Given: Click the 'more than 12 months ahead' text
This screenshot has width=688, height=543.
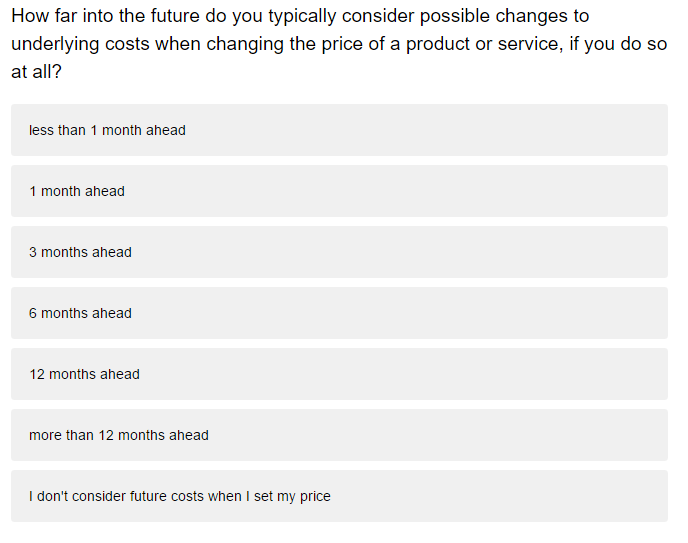Looking at the screenshot, I should (x=118, y=435).
